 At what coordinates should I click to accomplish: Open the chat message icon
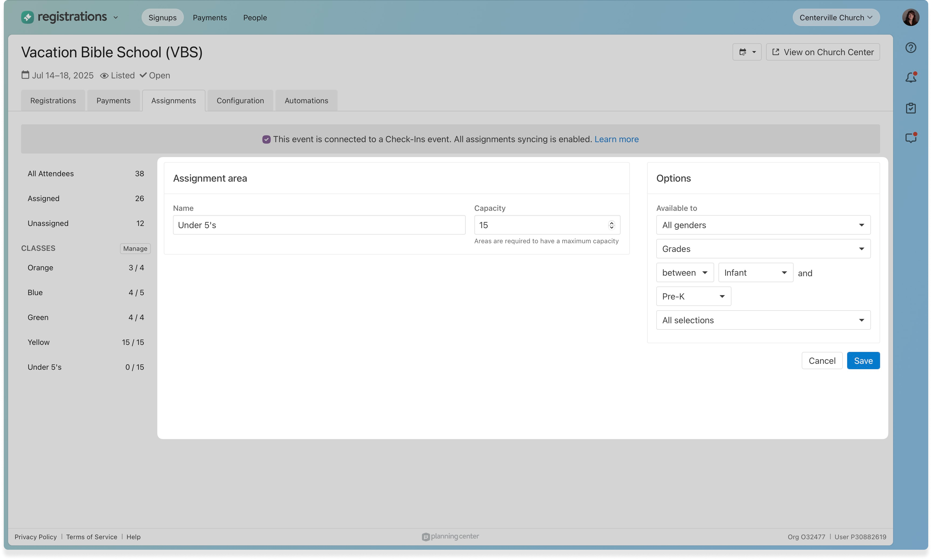point(910,138)
